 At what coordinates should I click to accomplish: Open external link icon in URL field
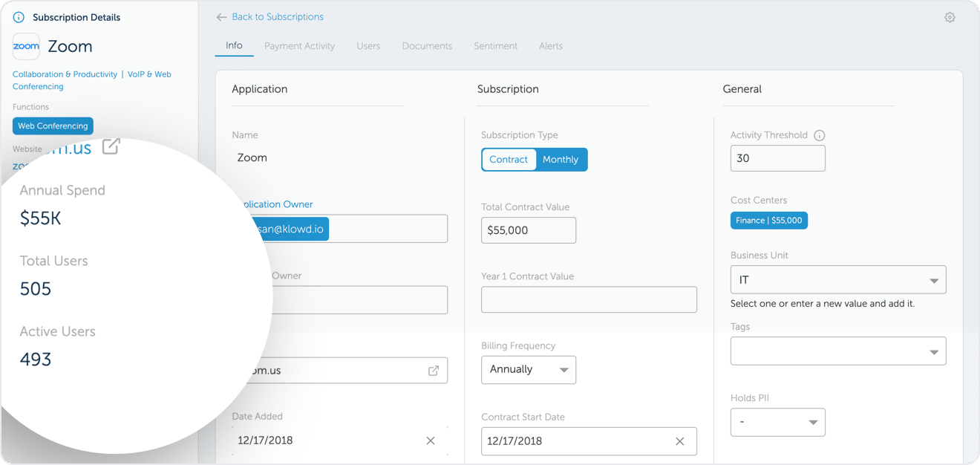[x=434, y=371]
